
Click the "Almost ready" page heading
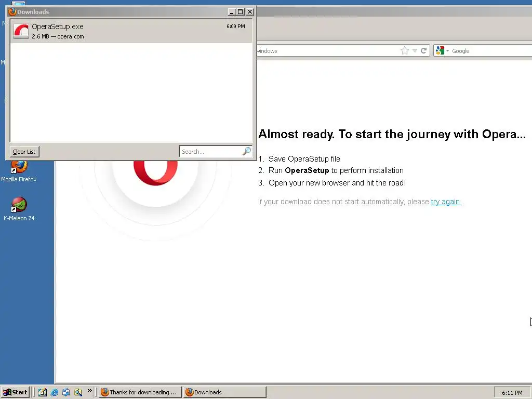tap(392, 134)
